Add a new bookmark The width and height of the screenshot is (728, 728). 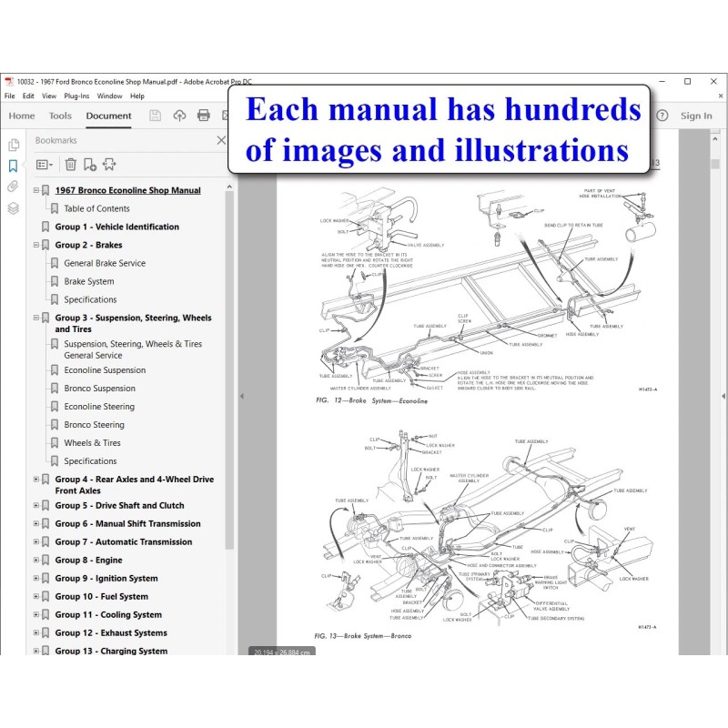click(x=90, y=165)
